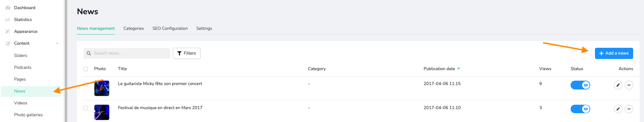Collapse the Content section chevron
The width and height of the screenshot is (644, 122).
(57, 43)
